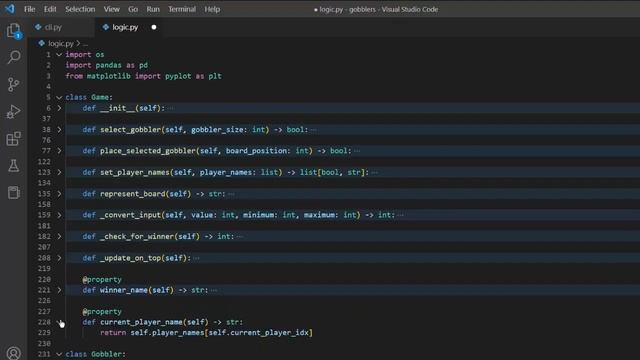Image resolution: width=640 pixels, height=360 pixels.
Task: Expand the place_selected_gobbler method fold
Action: pyautogui.click(x=59, y=151)
